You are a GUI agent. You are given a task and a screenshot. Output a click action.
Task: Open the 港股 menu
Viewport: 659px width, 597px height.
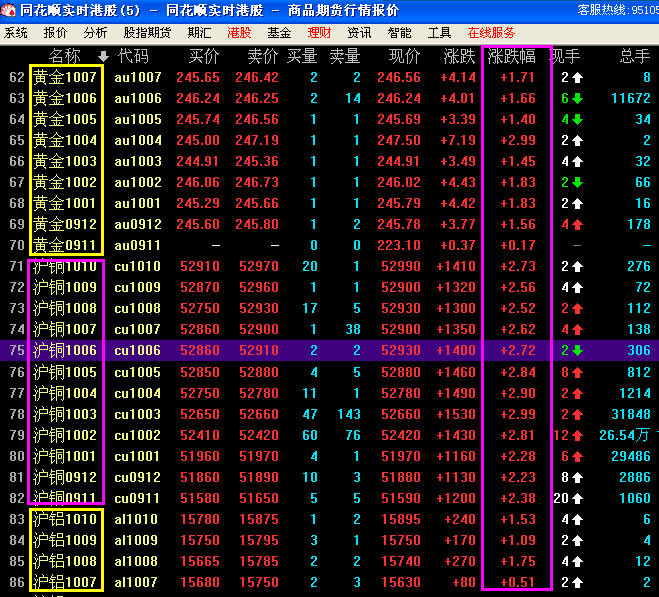(x=240, y=32)
